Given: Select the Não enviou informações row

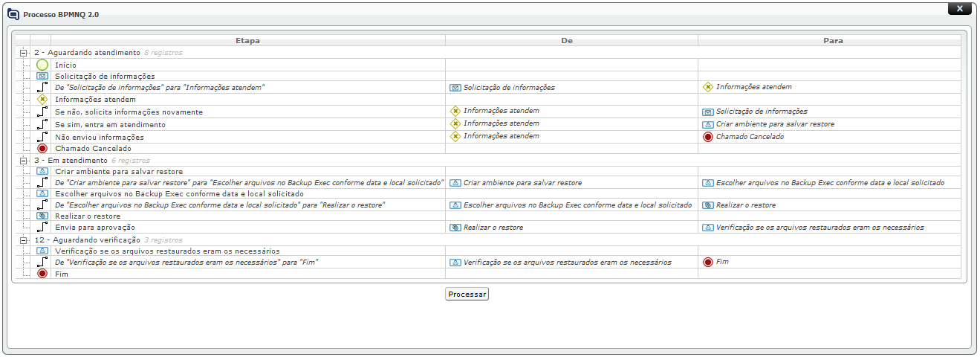Looking at the screenshot, I should point(100,137).
